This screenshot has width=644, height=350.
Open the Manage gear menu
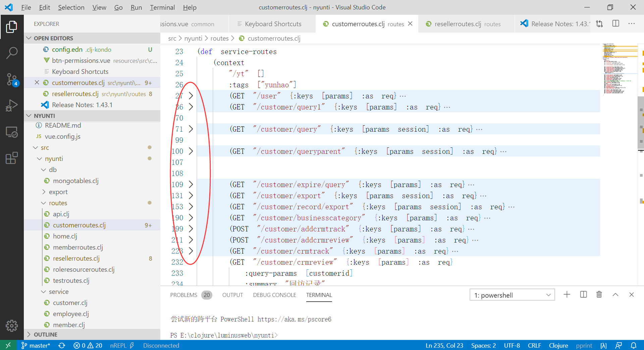pyautogui.click(x=12, y=325)
